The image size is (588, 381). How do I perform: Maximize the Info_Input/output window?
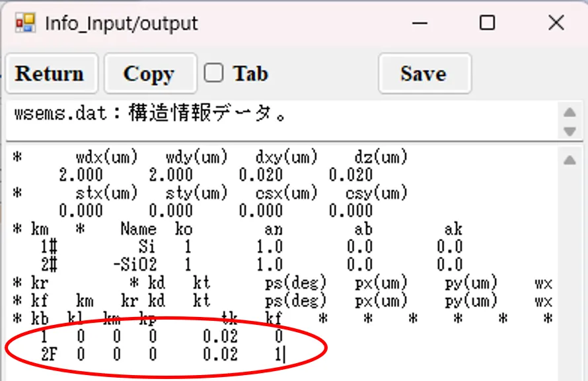[x=487, y=23]
